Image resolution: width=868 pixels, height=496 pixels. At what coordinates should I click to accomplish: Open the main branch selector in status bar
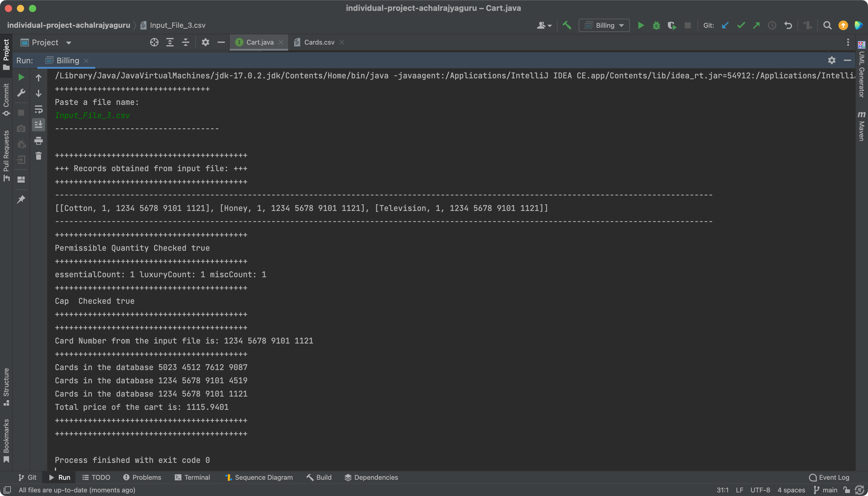826,490
